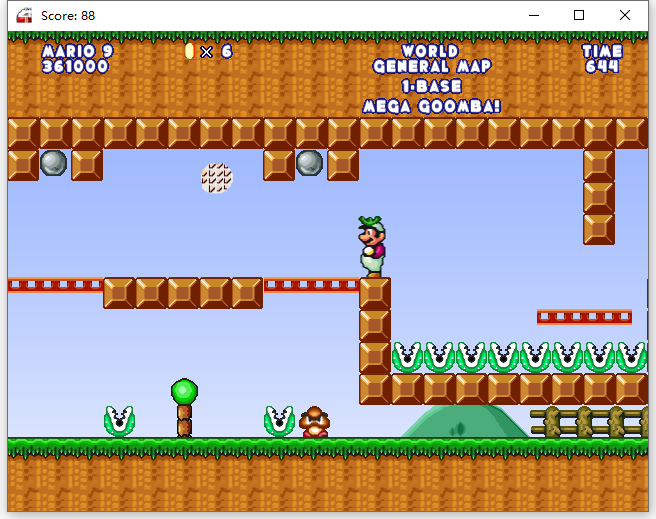The height and width of the screenshot is (519, 656).
Task: Click the red bridge next to Mario
Action: [x=311, y=285]
